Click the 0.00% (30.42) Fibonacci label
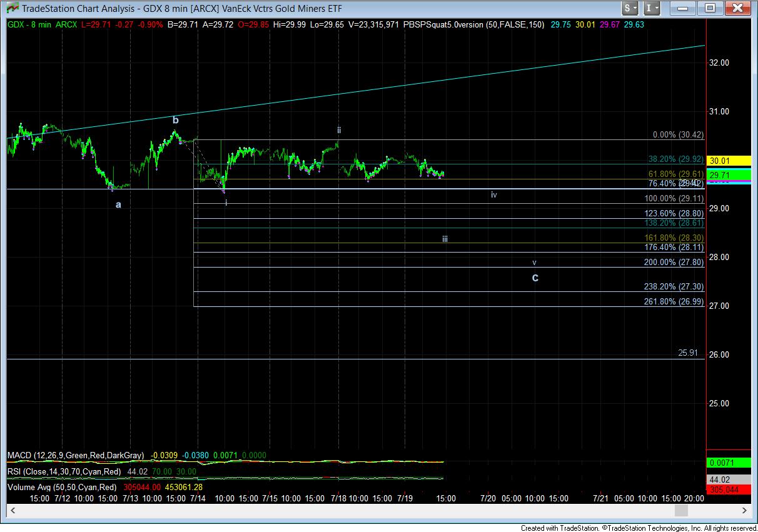The width and height of the screenshot is (758, 532). click(x=679, y=134)
